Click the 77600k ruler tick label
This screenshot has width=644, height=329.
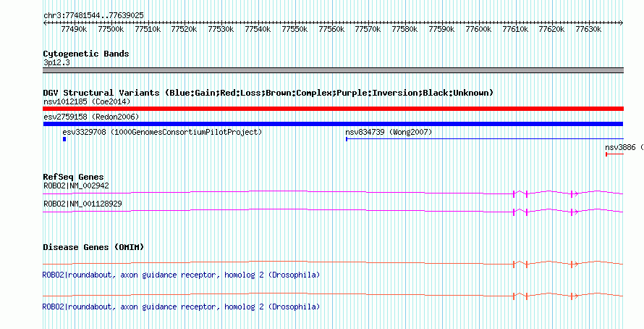[x=478, y=30]
